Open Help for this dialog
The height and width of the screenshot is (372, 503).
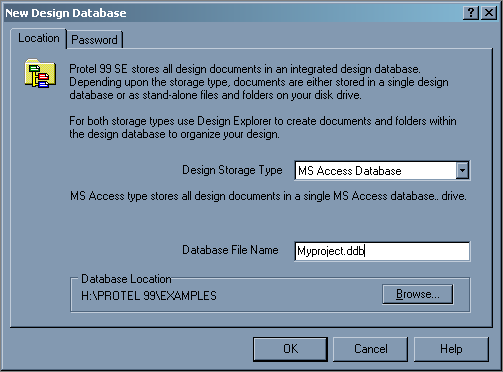coord(451,349)
